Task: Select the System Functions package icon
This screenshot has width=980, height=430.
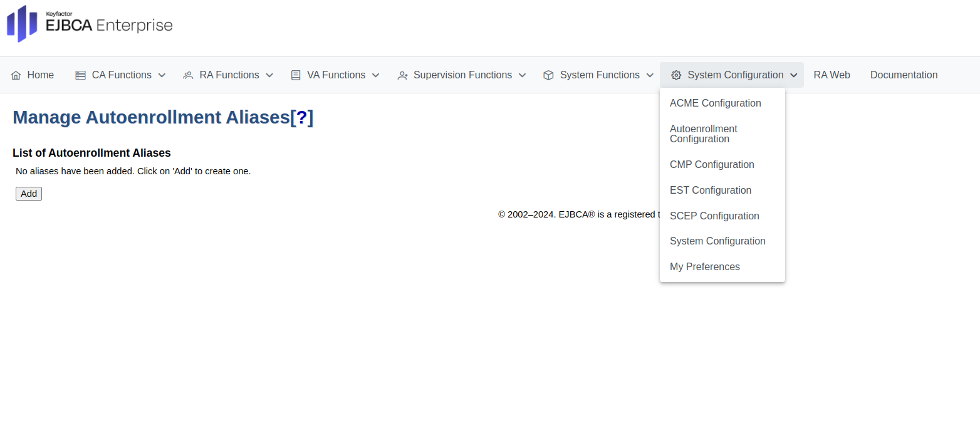Action: tap(548, 75)
